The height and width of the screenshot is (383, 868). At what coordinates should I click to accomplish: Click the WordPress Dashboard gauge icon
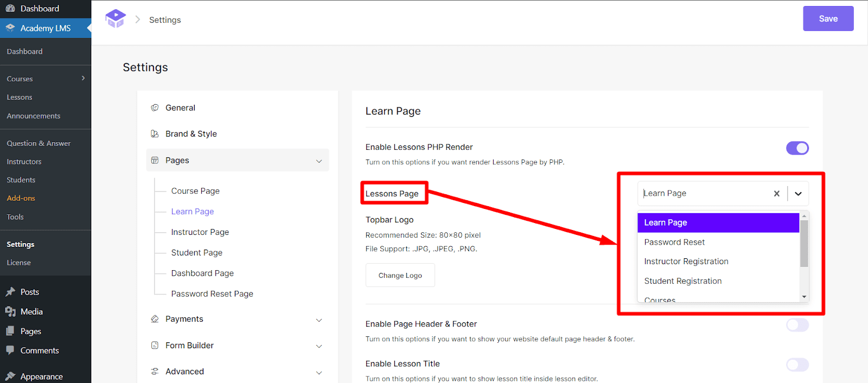[x=10, y=8]
